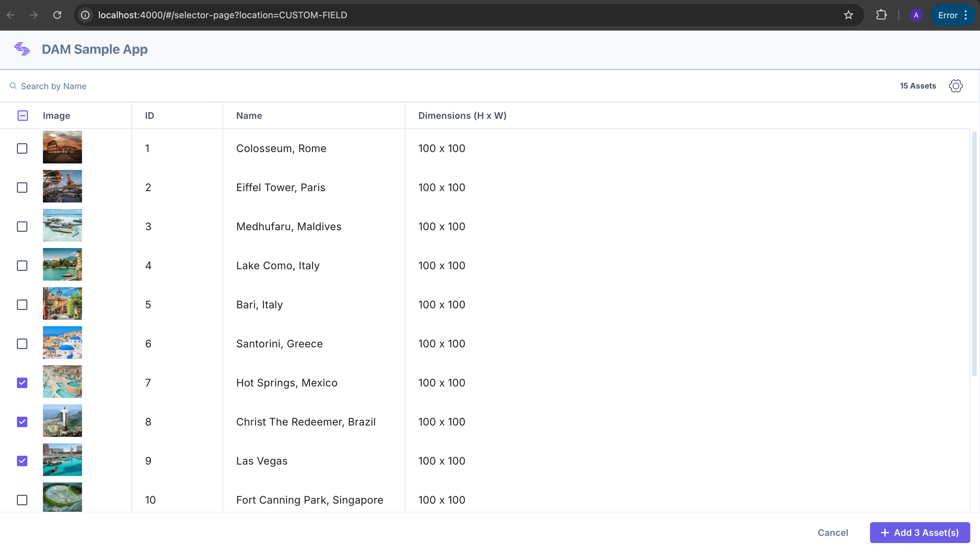Click the DAM Sample App logo icon
The image size is (980, 558).
22,49
